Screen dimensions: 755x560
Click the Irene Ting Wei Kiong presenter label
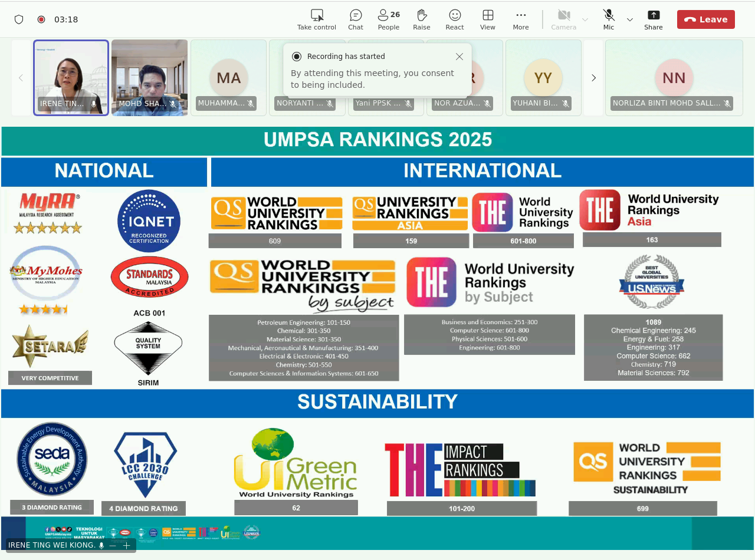point(52,545)
